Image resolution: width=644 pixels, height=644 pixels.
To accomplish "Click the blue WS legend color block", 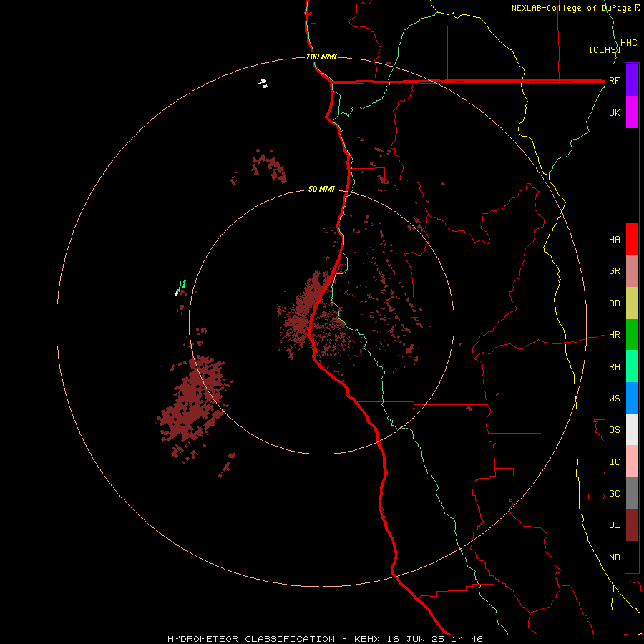I will click(x=632, y=398).
